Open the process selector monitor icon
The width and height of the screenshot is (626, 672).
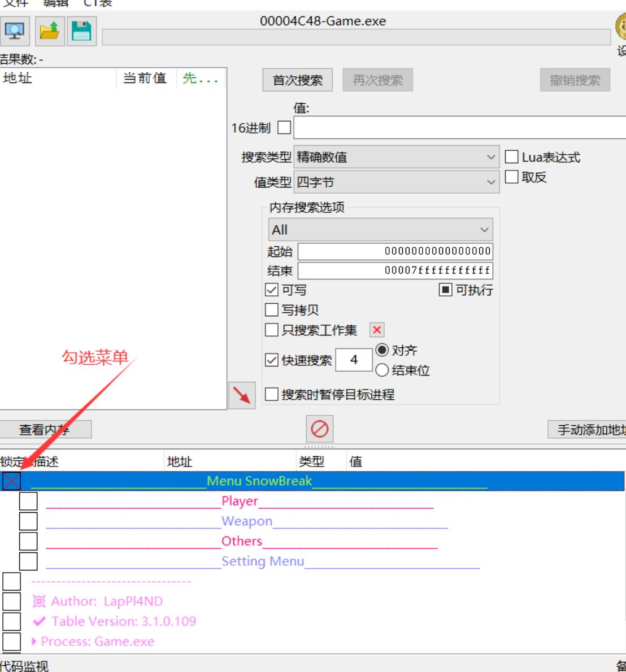[15, 31]
